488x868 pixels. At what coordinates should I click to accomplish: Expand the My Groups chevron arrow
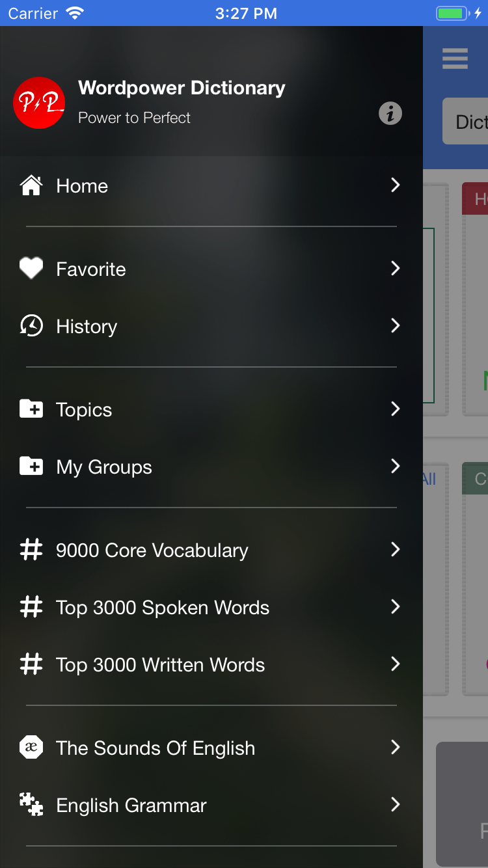coord(395,467)
